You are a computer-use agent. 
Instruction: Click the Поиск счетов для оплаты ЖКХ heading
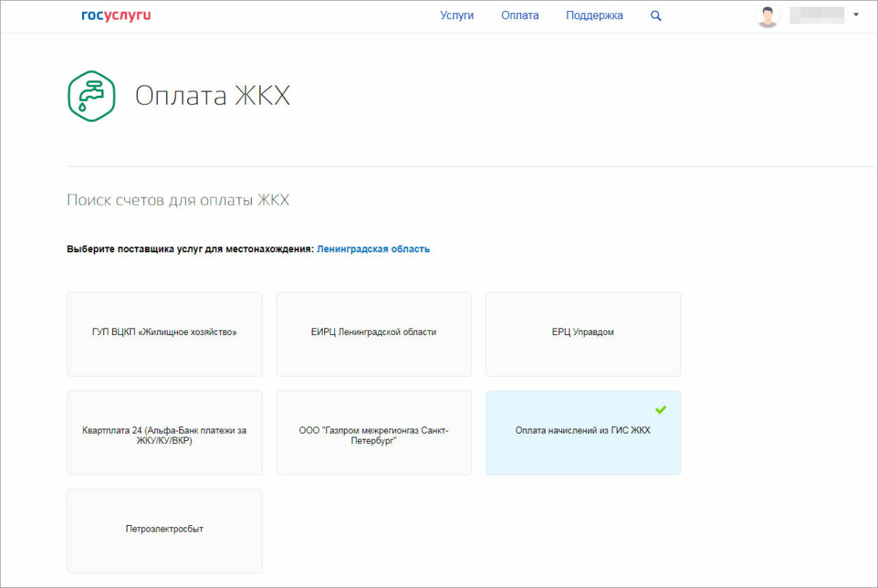coord(178,200)
